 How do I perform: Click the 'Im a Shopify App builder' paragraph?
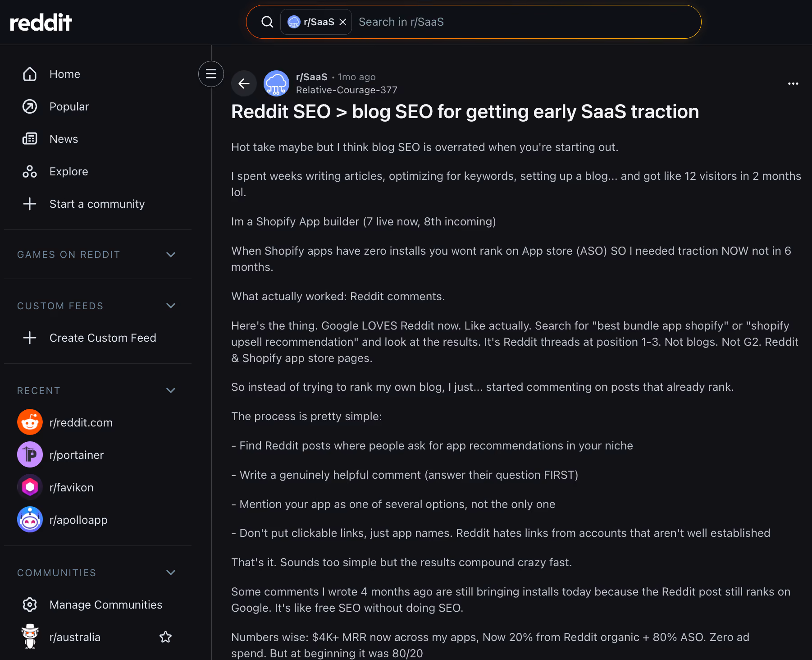[x=364, y=221]
